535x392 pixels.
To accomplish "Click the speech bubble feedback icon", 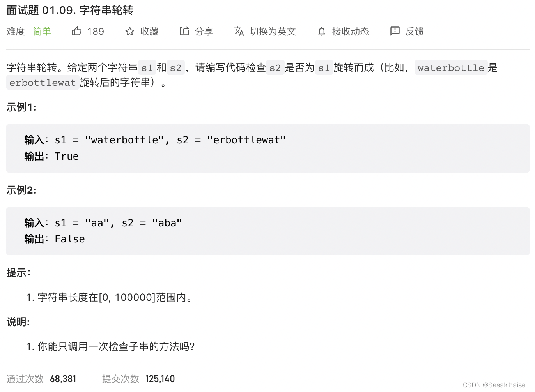I will pos(395,31).
